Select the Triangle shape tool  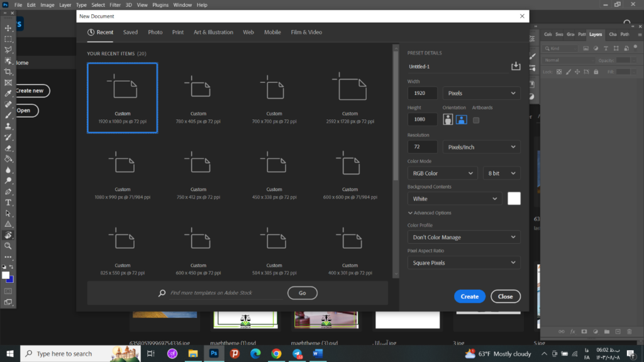point(8,224)
